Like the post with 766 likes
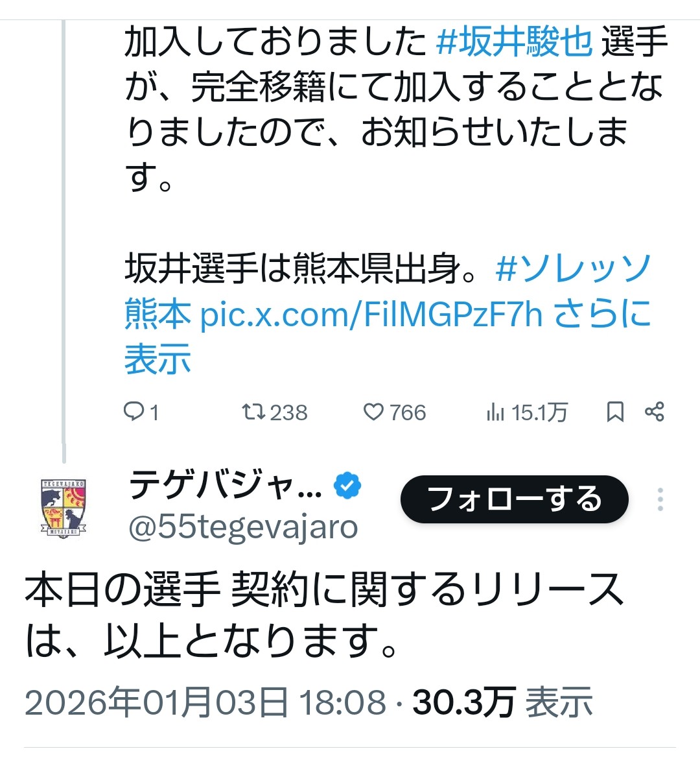Image resolution: width=700 pixels, height=762 pixels. pyautogui.click(x=373, y=412)
